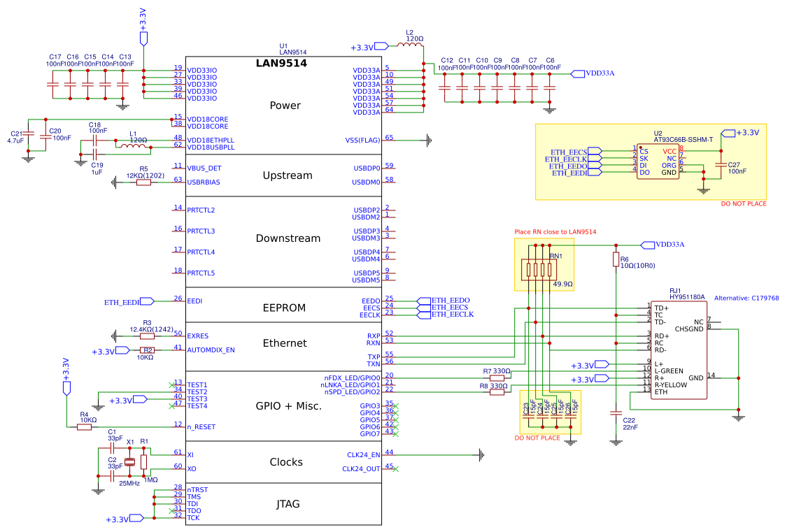The image size is (787, 532).
Task: Select the R-YELLOW pin label on RJ1
Action: (671, 385)
